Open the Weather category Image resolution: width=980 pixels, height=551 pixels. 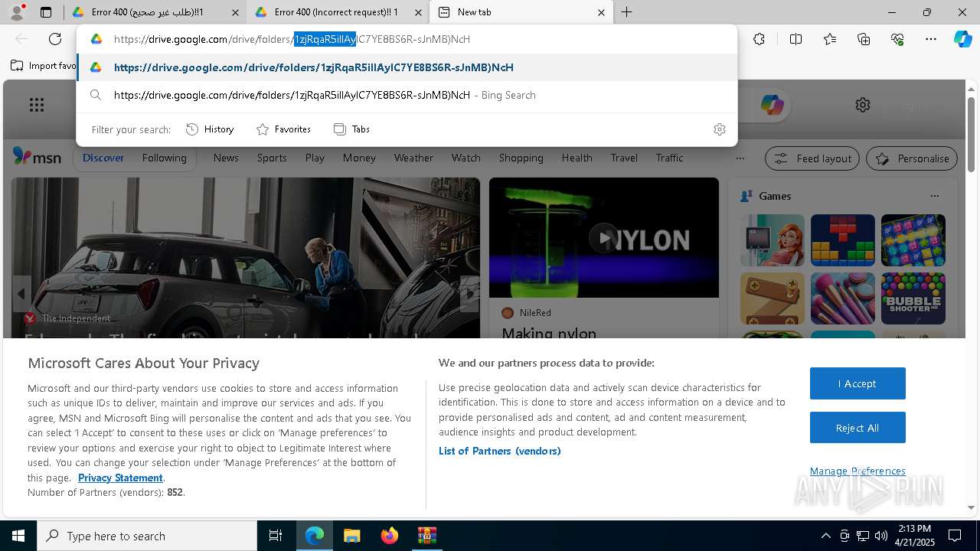(413, 158)
